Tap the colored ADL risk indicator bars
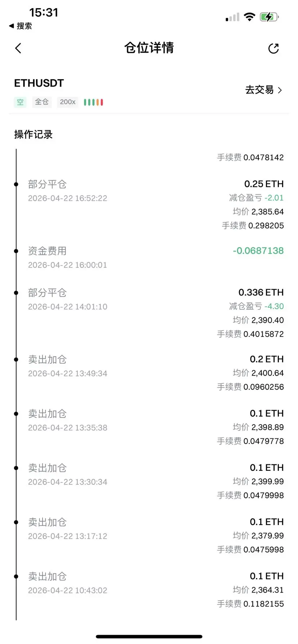 tap(94, 102)
